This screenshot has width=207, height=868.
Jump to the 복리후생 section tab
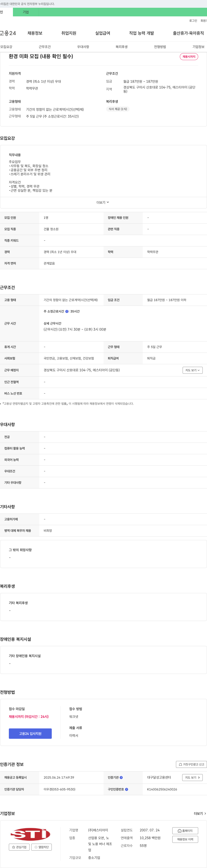[121, 47]
